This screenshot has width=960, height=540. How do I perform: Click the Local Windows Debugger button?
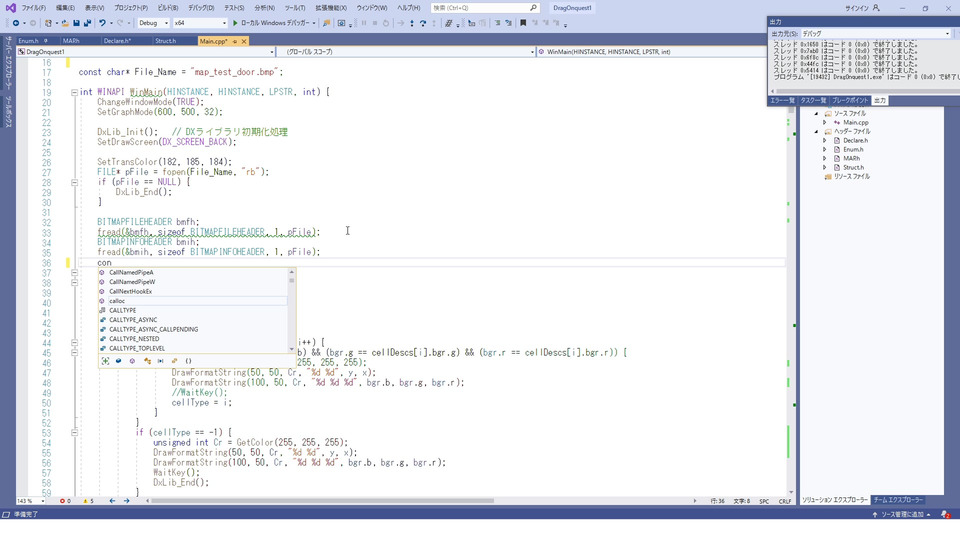coord(274,23)
